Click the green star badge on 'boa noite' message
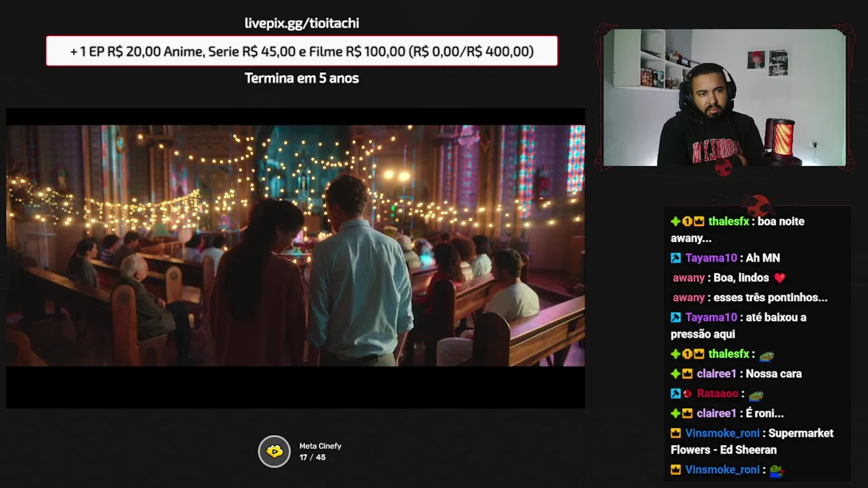Screen dimensions: 868x488 click(x=675, y=222)
